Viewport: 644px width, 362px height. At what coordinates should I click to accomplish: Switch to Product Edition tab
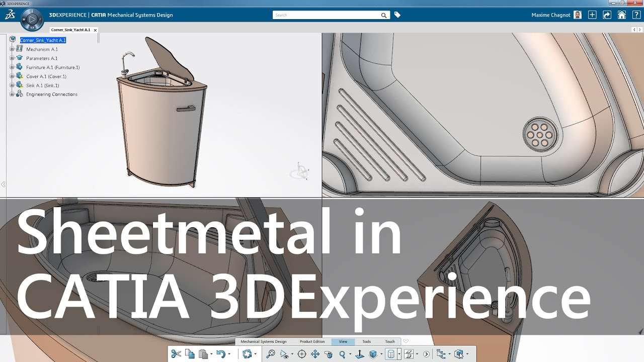pyautogui.click(x=312, y=341)
